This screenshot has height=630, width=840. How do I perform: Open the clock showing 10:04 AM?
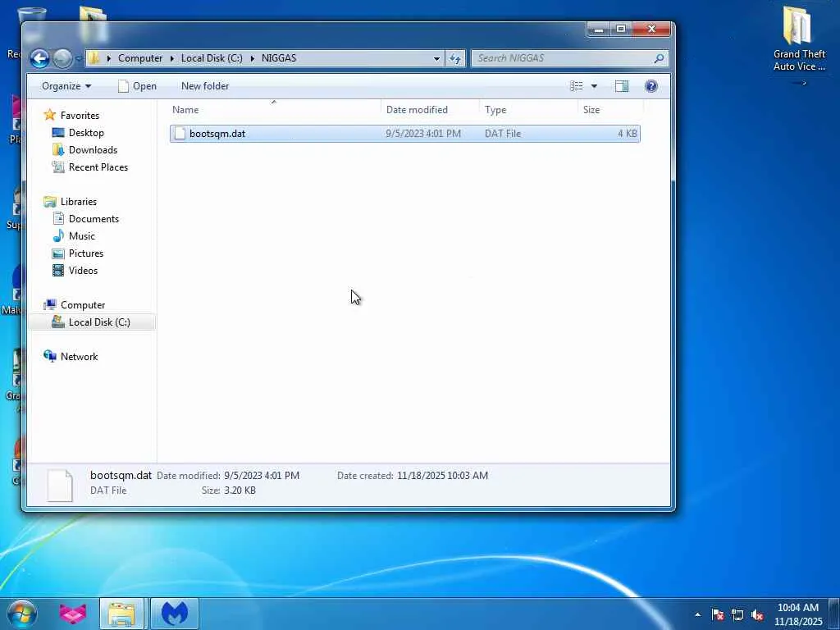tap(797, 614)
